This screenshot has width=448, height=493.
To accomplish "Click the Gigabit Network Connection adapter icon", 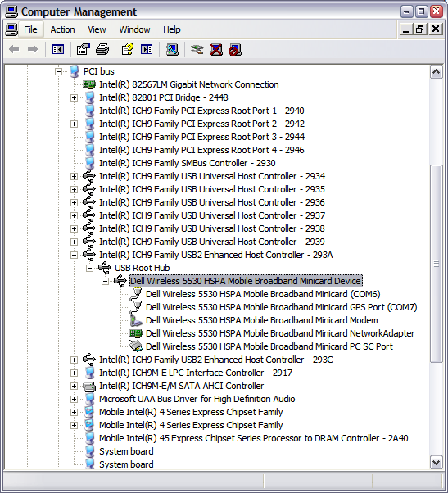I will tap(89, 84).
